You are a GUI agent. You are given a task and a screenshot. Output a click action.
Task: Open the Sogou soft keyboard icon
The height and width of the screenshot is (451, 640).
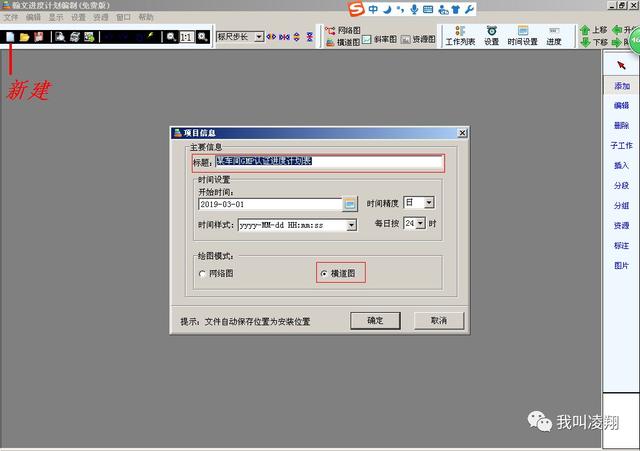coord(428,9)
